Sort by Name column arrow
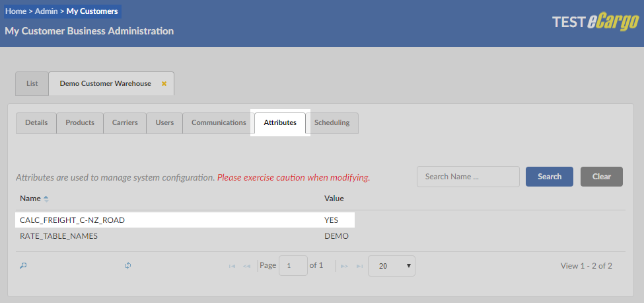644x303 pixels. pyautogui.click(x=46, y=198)
